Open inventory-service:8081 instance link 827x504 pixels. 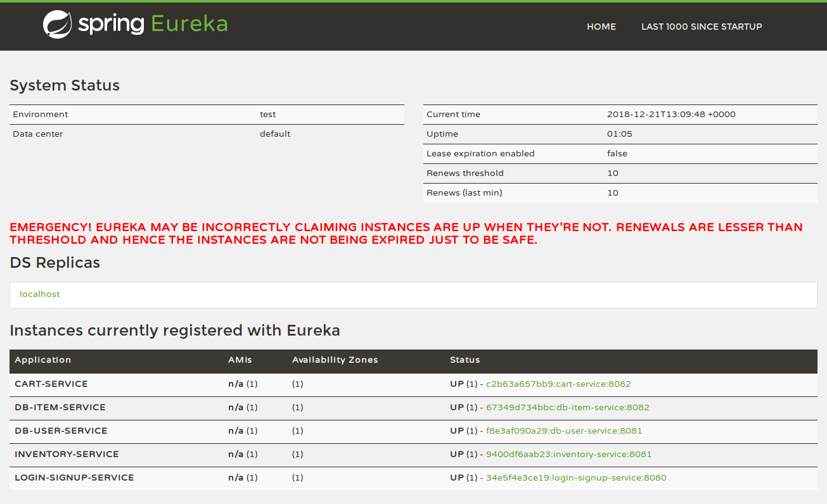tap(568, 455)
